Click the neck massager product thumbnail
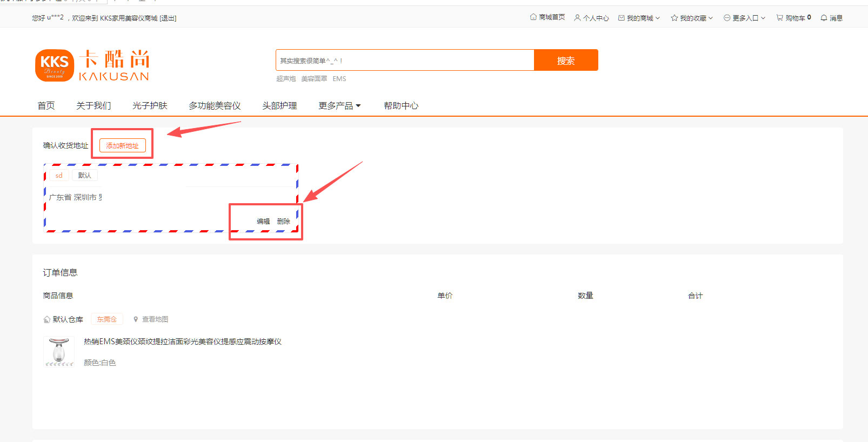This screenshot has height=442, width=868. click(x=59, y=352)
